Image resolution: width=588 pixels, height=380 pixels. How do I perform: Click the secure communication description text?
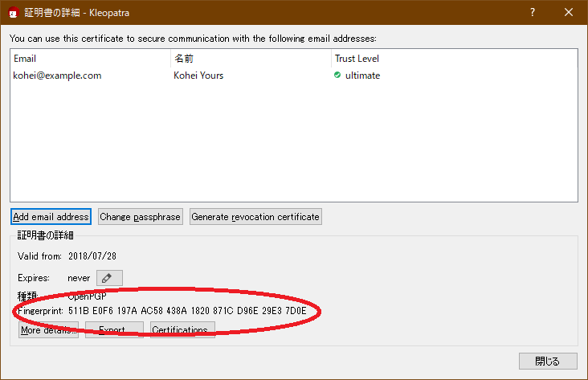click(x=193, y=39)
